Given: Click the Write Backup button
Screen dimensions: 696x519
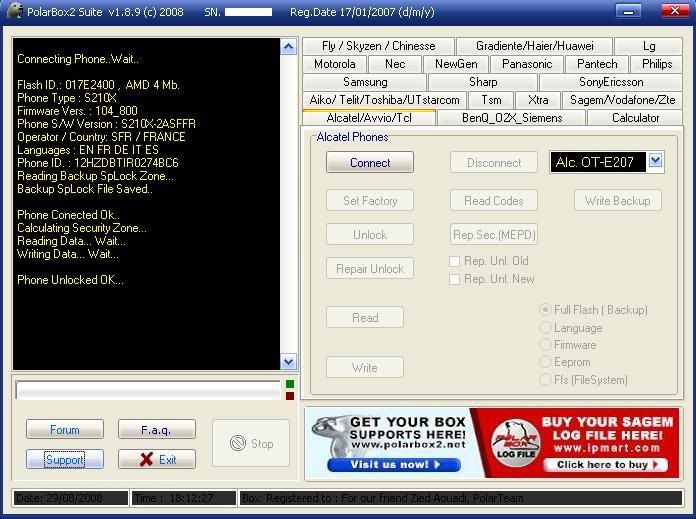Looking at the screenshot, I should click(x=617, y=201).
